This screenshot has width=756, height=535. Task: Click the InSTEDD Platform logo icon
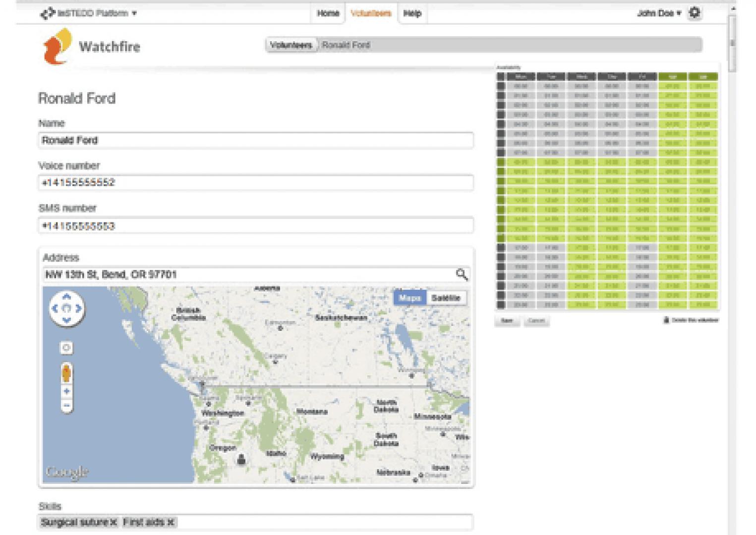click(x=47, y=13)
